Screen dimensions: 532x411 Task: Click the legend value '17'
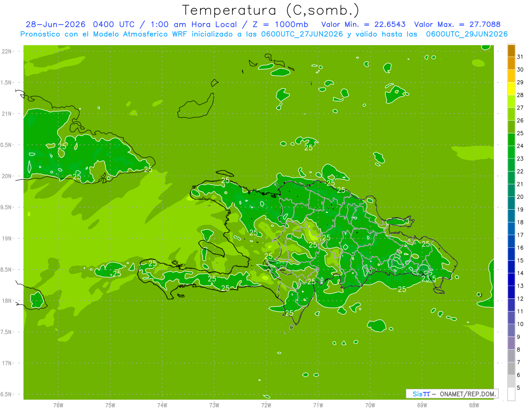[520, 235]
